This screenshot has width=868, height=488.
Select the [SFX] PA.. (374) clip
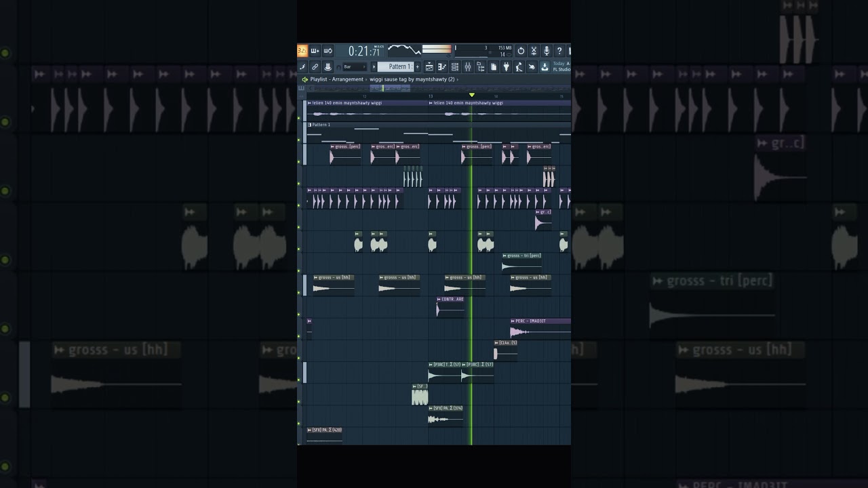click(x=446, y=415)
